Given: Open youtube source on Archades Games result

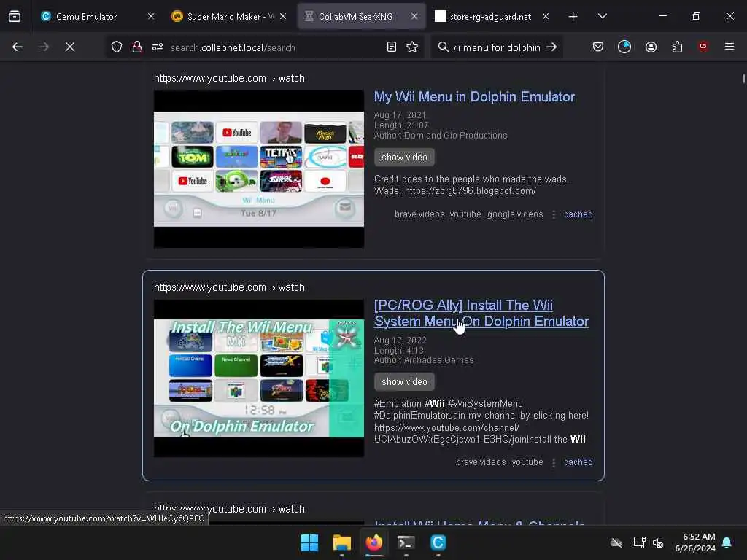Looking at the screenshot, I should [527, 462].
